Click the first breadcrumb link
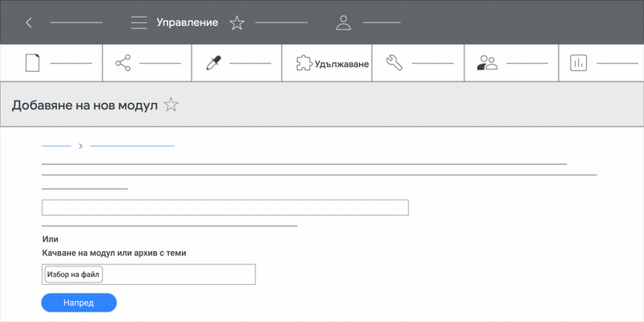The height and width of the screenshot is (322, 644). [x=56, y=146]
